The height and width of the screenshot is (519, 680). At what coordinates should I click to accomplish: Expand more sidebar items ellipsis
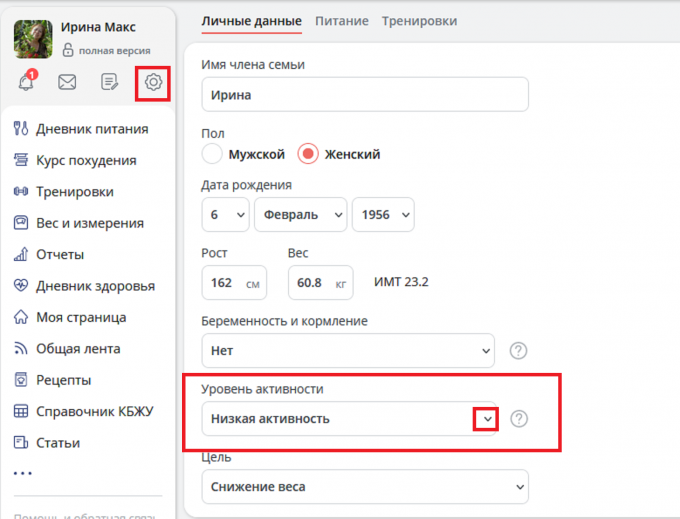23,473
